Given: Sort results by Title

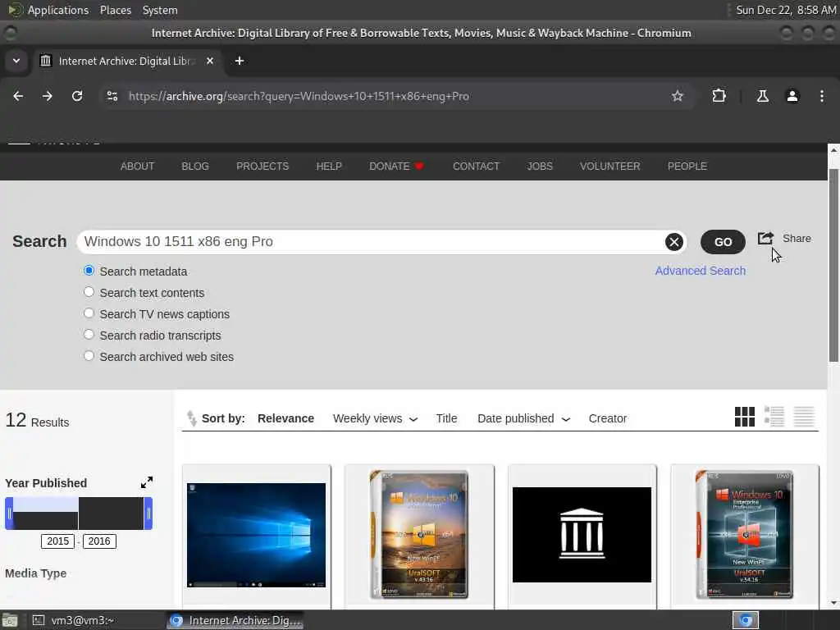Looking at the screenshot, I should click(x=446, y=418).
